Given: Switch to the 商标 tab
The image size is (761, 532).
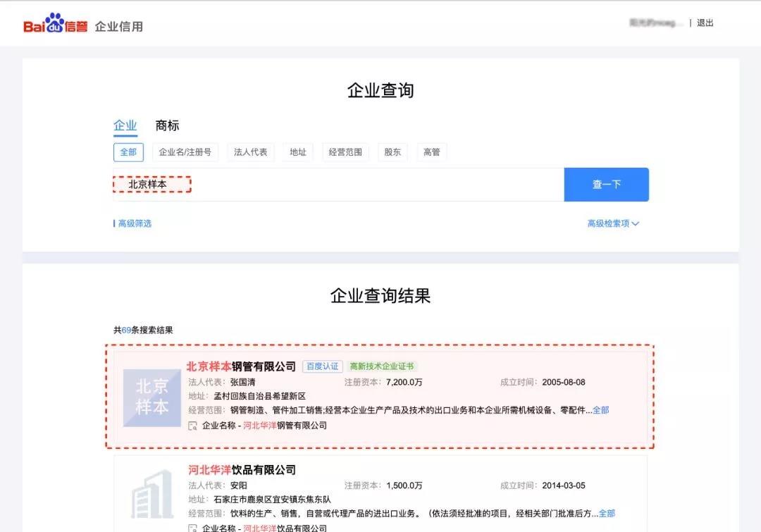Looking at the screenshot, I should tap(167, 125).
